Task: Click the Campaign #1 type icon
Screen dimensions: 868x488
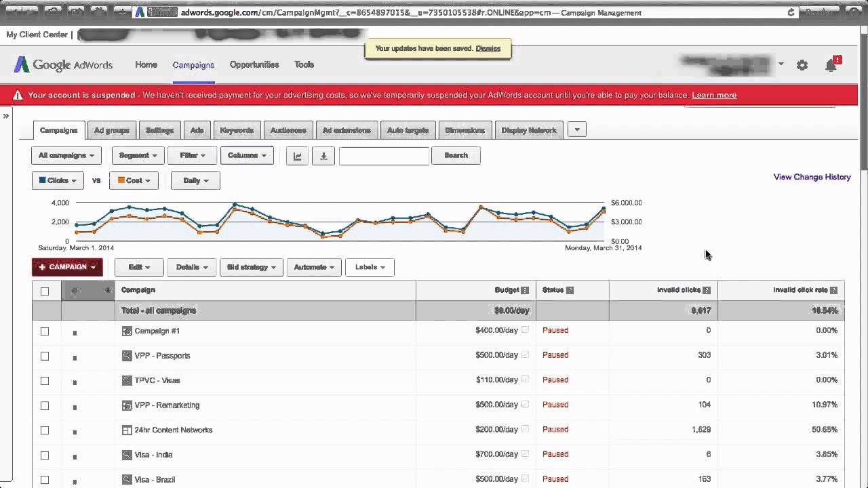Action: click(x=126, y=331)
